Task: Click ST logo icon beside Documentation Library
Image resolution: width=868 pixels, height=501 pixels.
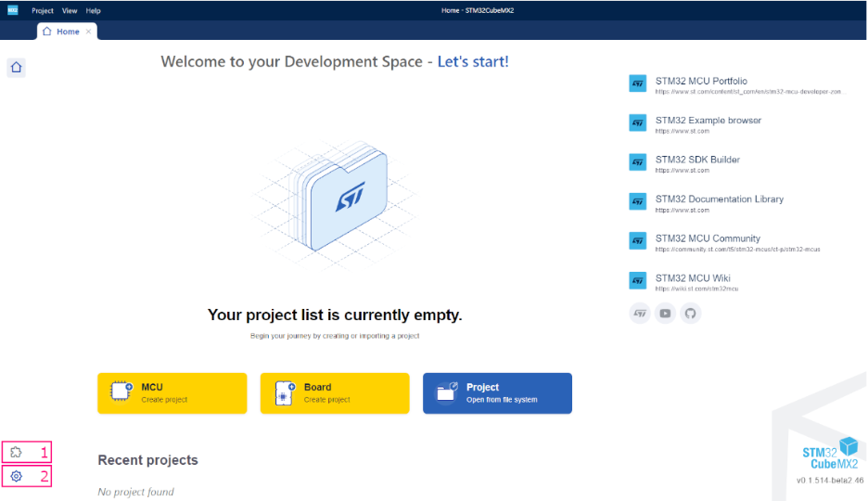Action: click(x=638, y=201)
